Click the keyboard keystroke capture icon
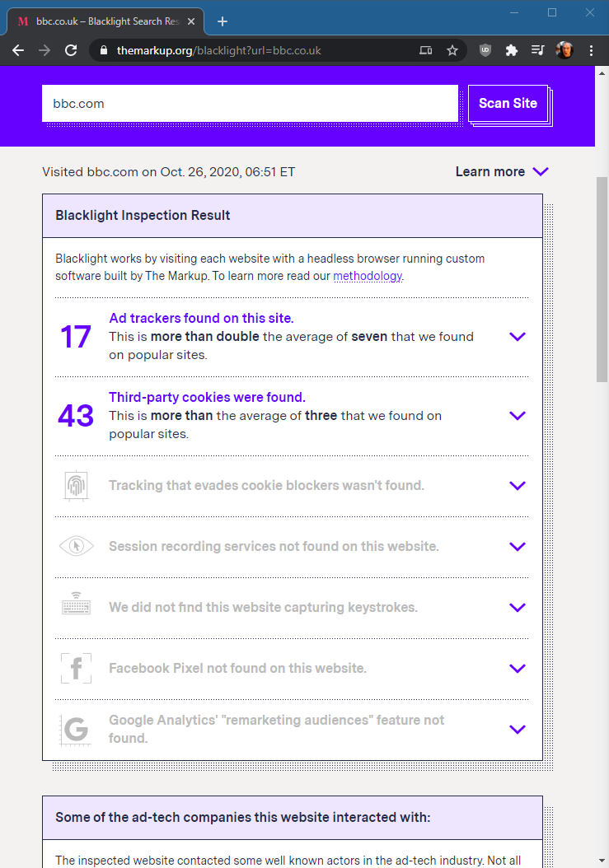This screenshot has width=609, height=868. 77,604
